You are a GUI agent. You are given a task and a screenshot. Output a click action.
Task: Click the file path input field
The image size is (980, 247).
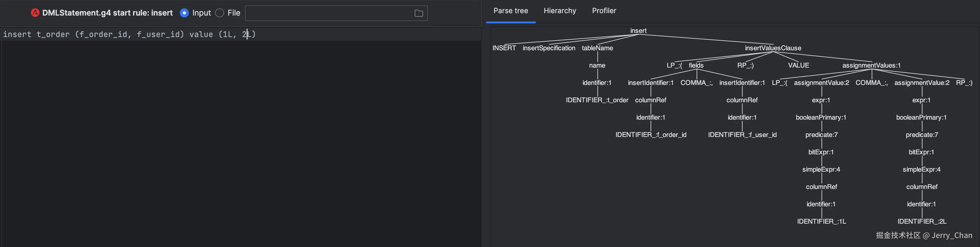tap(329, 13)
